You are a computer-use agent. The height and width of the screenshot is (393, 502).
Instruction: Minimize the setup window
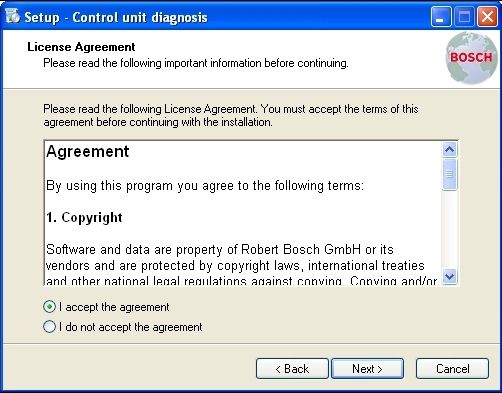(441, 16)
